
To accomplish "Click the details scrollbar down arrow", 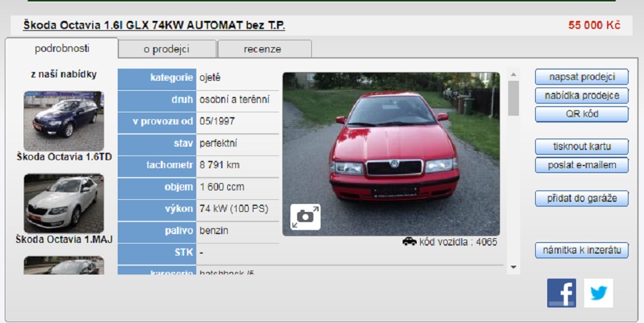I will (514, 267).
